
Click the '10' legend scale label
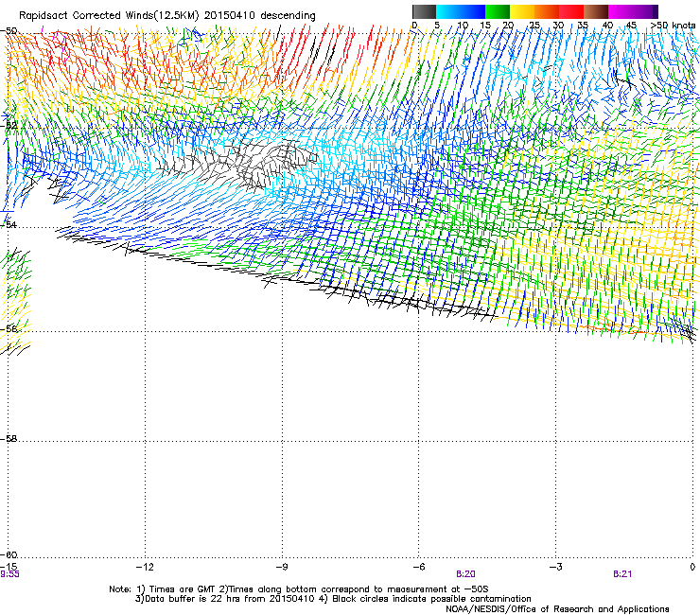pos(463,25)
